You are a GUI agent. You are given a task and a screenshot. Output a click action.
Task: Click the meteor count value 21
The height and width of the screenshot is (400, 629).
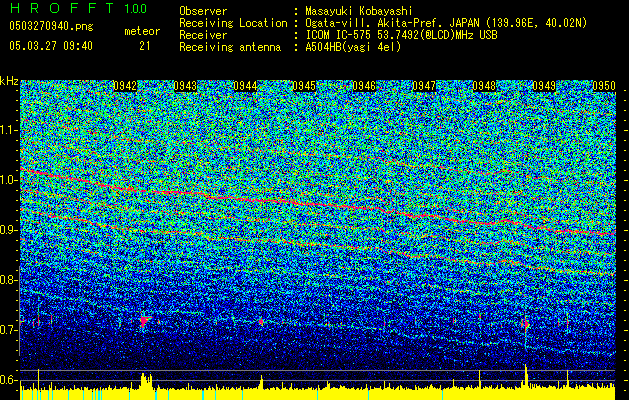point(145,46)
